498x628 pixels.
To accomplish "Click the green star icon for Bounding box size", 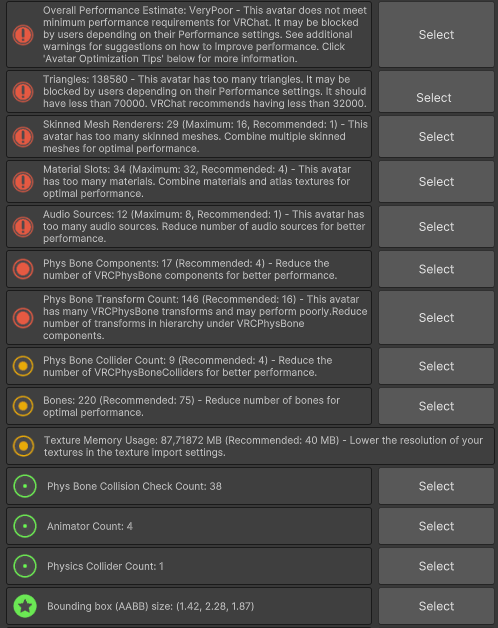I will pyautogui.click(x=25, y=606).
